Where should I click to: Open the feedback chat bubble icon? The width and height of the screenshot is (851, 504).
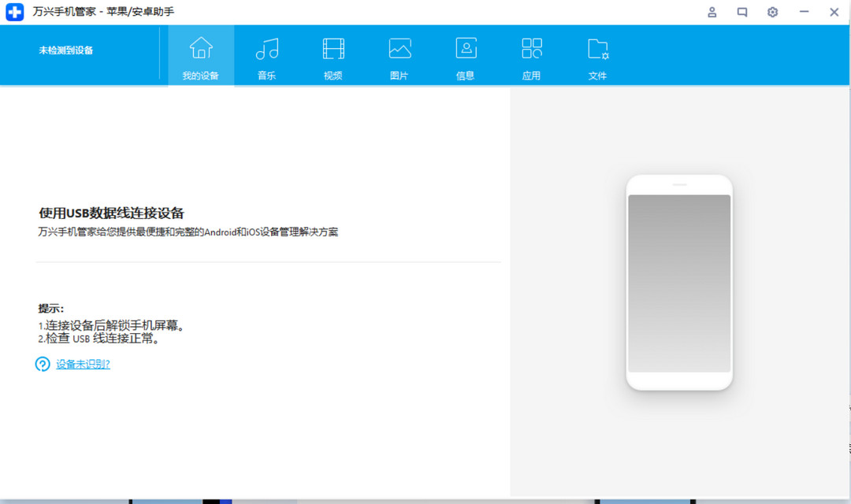(x=741, y=12)
